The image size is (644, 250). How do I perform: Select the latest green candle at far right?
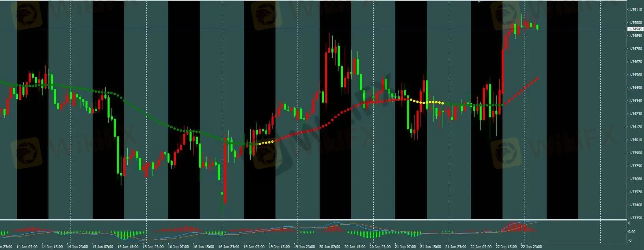(537, 27)
